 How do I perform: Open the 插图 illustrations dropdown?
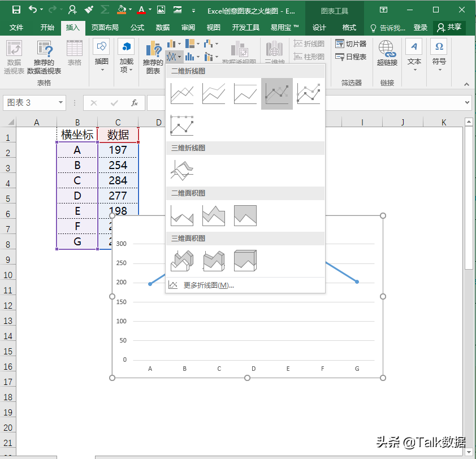101,56
